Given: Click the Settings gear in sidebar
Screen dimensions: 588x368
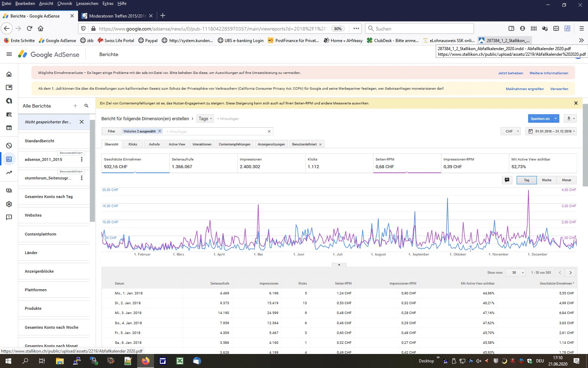Looking at the screenshot, I should 9,204.
